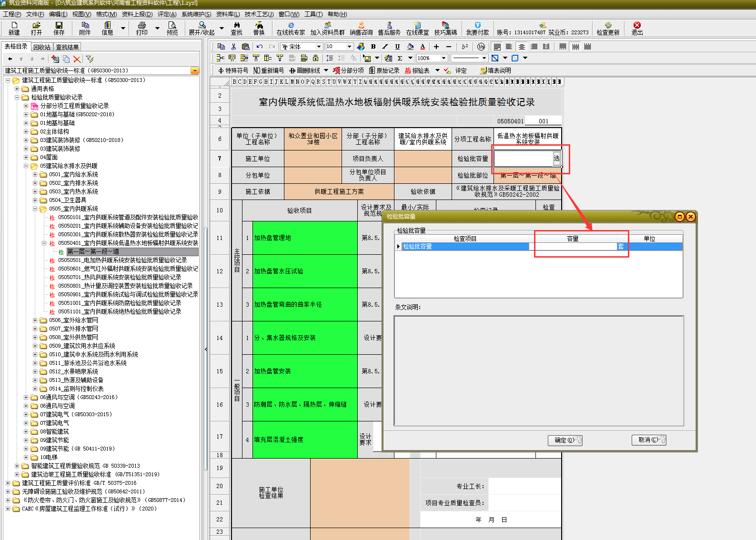Image resolution: width=756 pixels, height=540 pixels.
Task: Click the Paste clipboard icon
Action: point(246,46)
